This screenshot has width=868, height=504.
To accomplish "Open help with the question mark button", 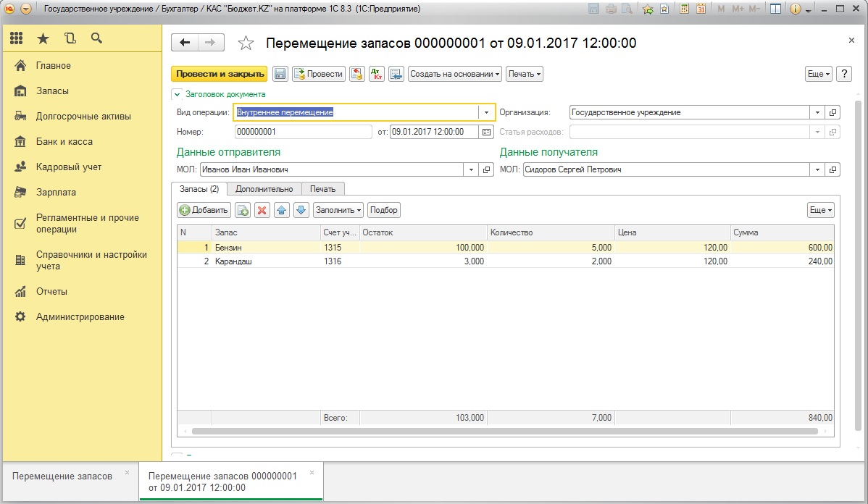I will click(x=844, y=74).
